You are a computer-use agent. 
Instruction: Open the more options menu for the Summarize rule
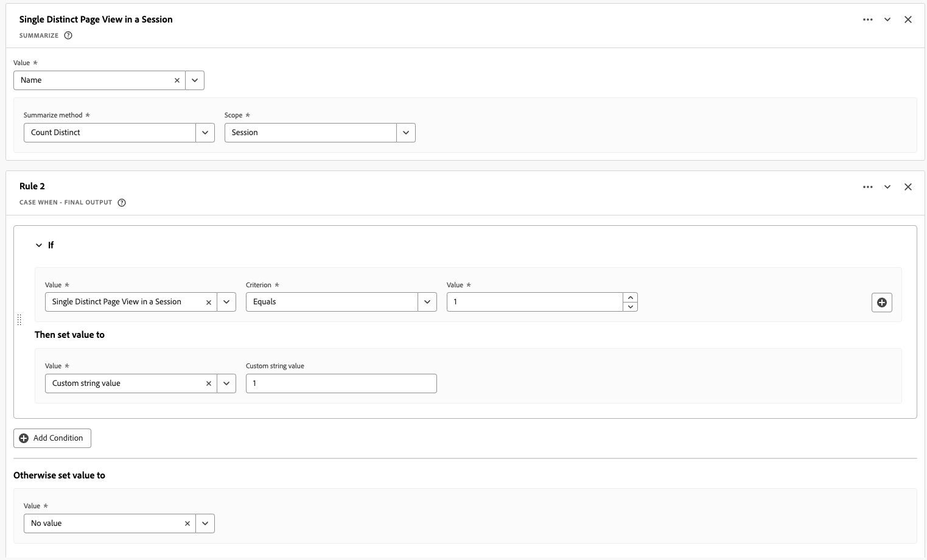point(867,19)
